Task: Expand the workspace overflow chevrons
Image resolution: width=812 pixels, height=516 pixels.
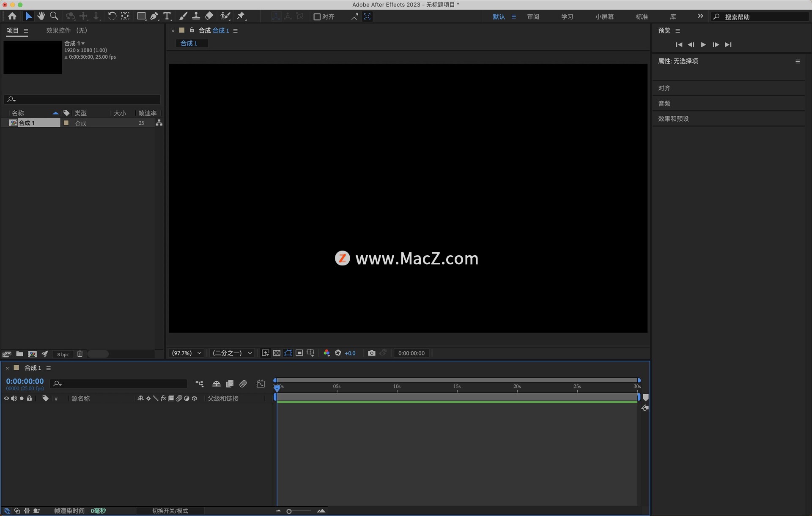Action: click(x=700, y=16)
